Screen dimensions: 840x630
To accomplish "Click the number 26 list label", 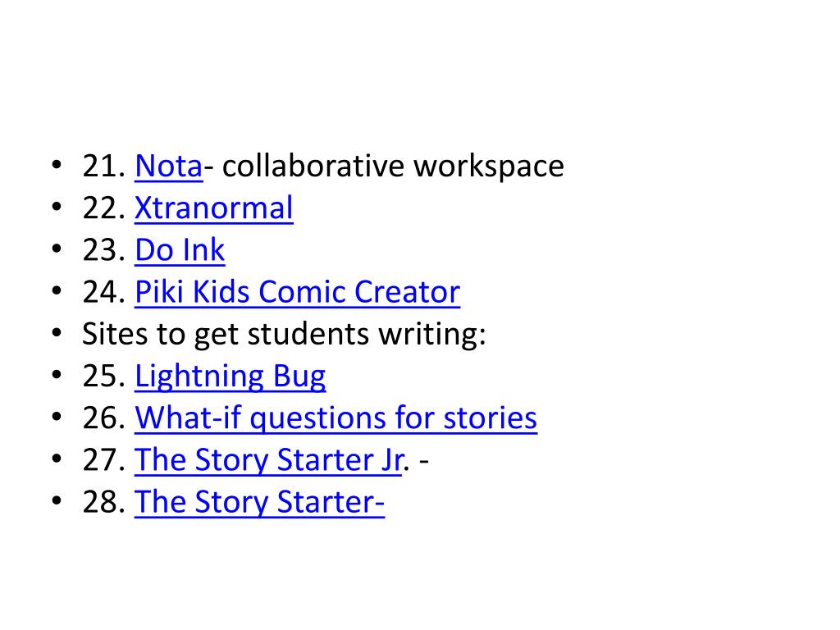I will (104, 418).
